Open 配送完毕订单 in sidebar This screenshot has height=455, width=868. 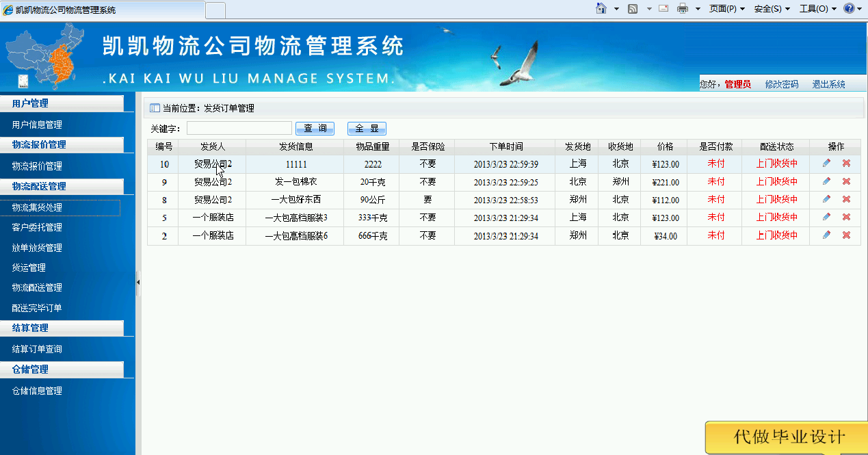coord(37,308)
